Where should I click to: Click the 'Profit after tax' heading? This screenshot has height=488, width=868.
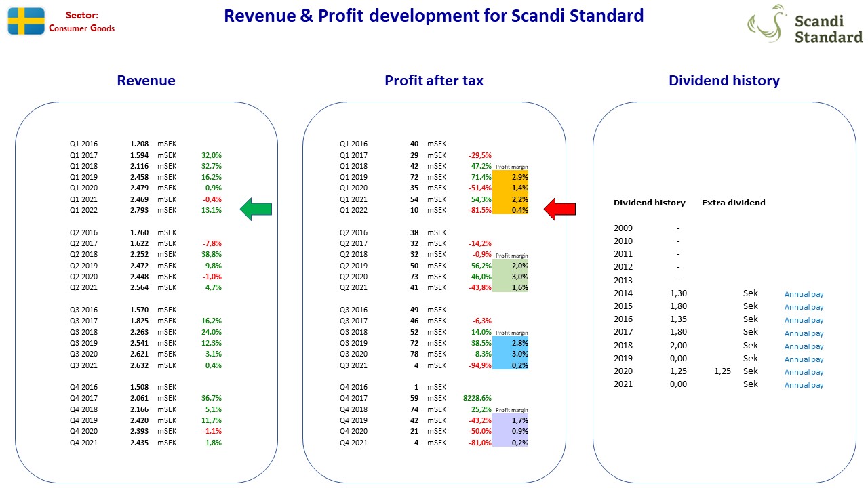(434, 81)
